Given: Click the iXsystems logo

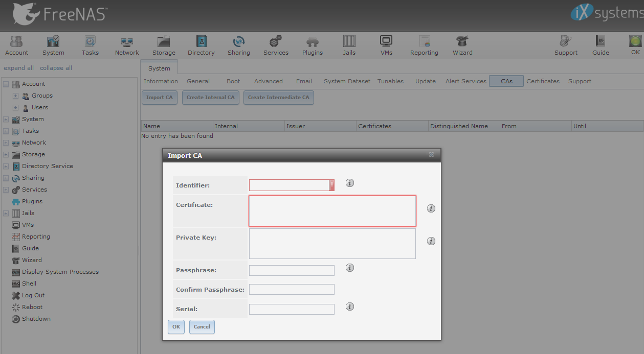Looking at the screenshot, I should point(607,13).
